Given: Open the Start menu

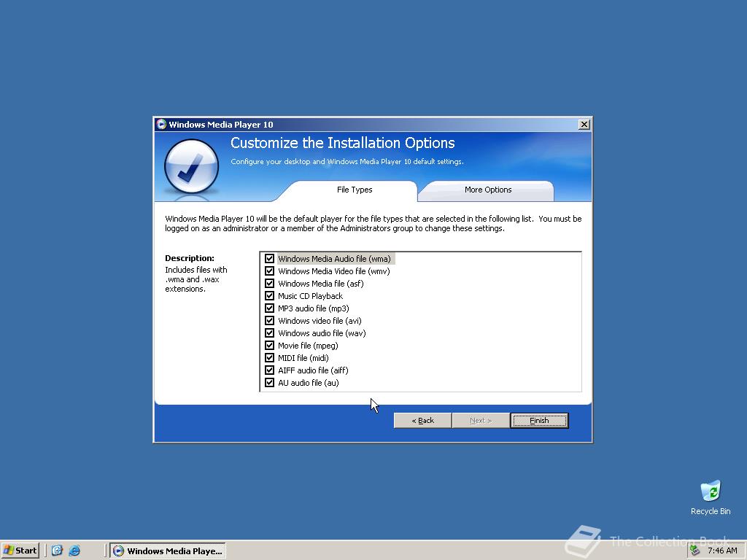Looking at the screenshot, I should tap(20, 551).
